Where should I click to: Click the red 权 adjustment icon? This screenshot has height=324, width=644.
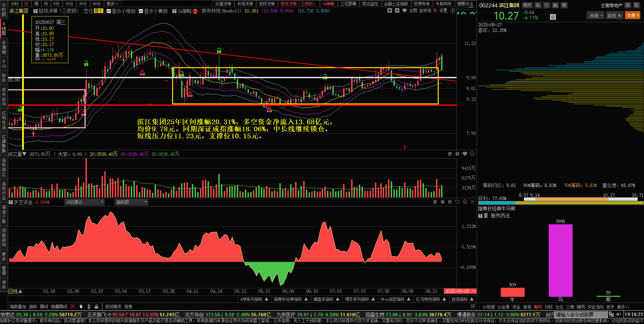click(435, 10)
